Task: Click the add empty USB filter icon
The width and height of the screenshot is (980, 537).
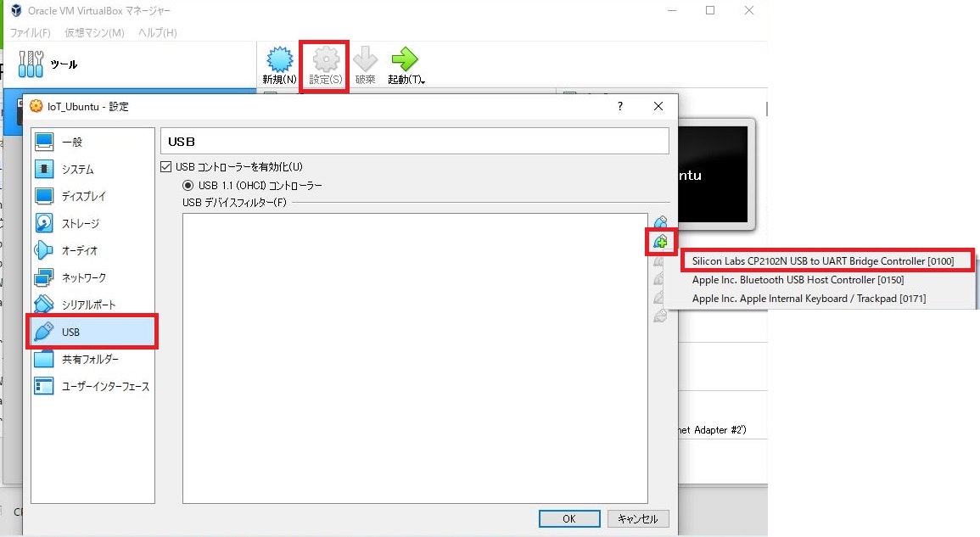Action: [660, 222]
